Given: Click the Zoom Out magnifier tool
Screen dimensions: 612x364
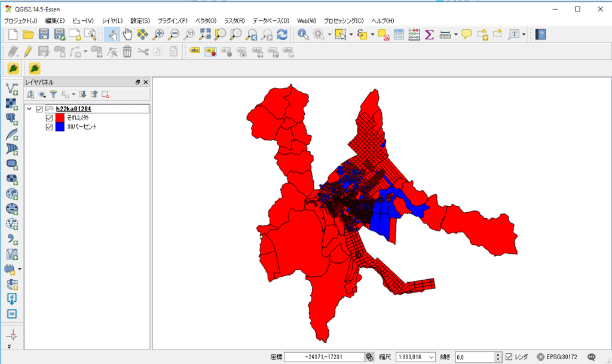Looking at the screenshot, I should [174, 34].
